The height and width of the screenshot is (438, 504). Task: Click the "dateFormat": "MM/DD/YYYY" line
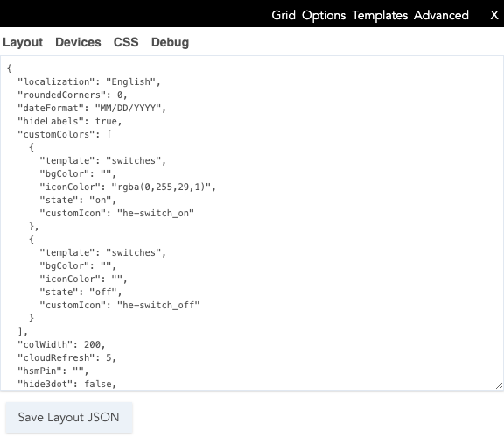[x=92, y=108]
